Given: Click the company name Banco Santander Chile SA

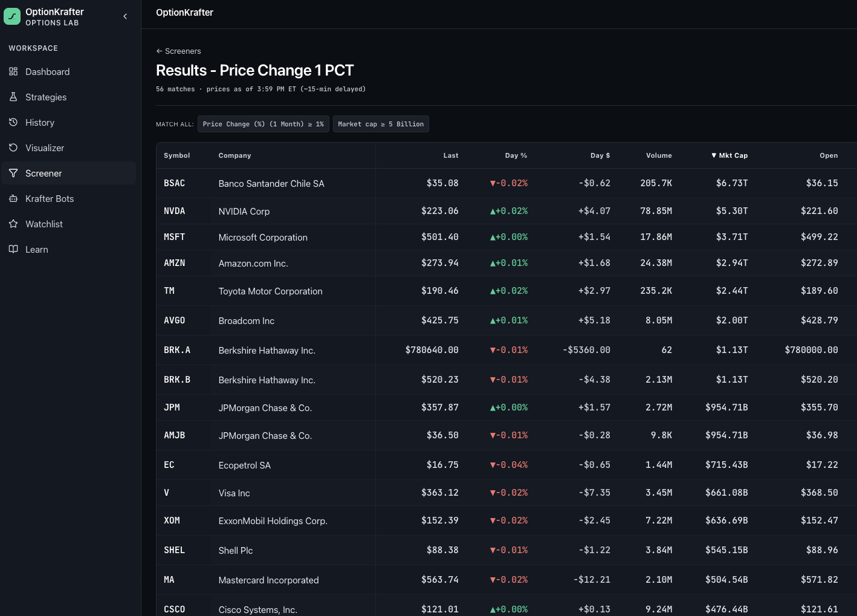Looking at the screenshot, I should (271, 184).
